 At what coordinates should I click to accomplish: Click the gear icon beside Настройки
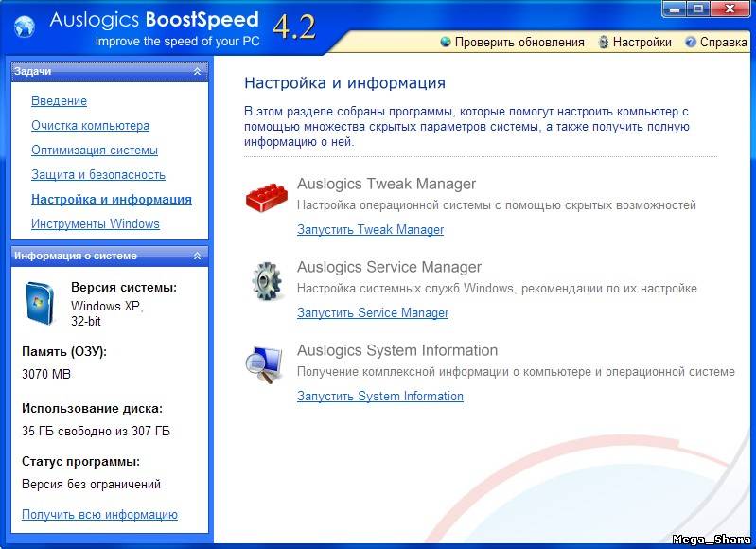[x=603, y=42]
